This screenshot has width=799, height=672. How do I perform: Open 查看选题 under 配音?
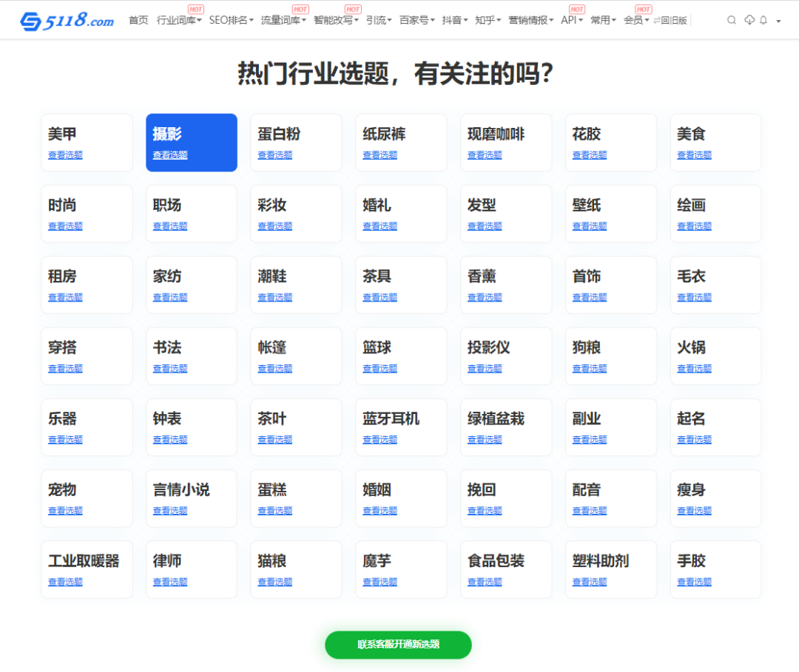pos(590,511)
